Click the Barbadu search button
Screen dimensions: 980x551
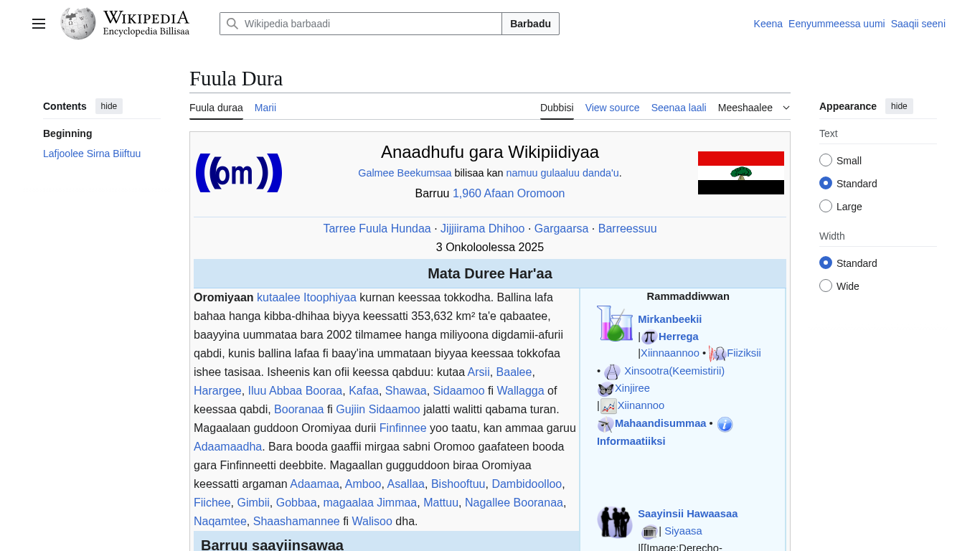click(x=530, y=24)
